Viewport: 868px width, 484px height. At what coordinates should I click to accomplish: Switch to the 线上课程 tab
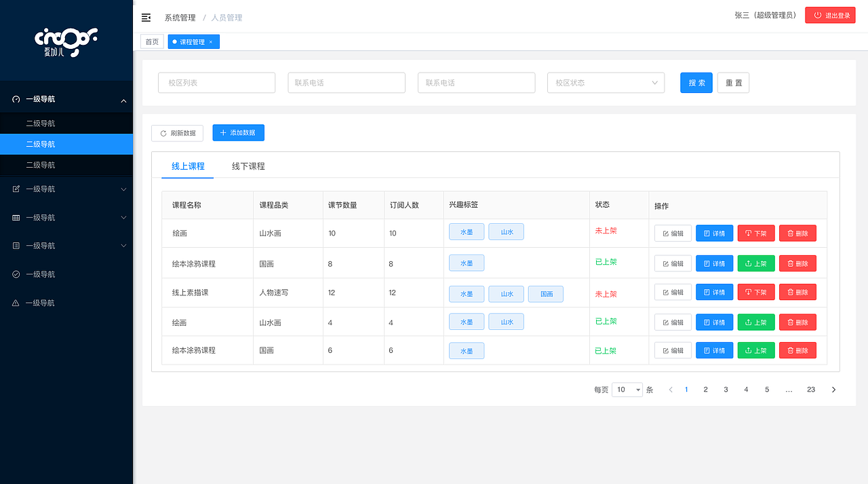[188, 166]
